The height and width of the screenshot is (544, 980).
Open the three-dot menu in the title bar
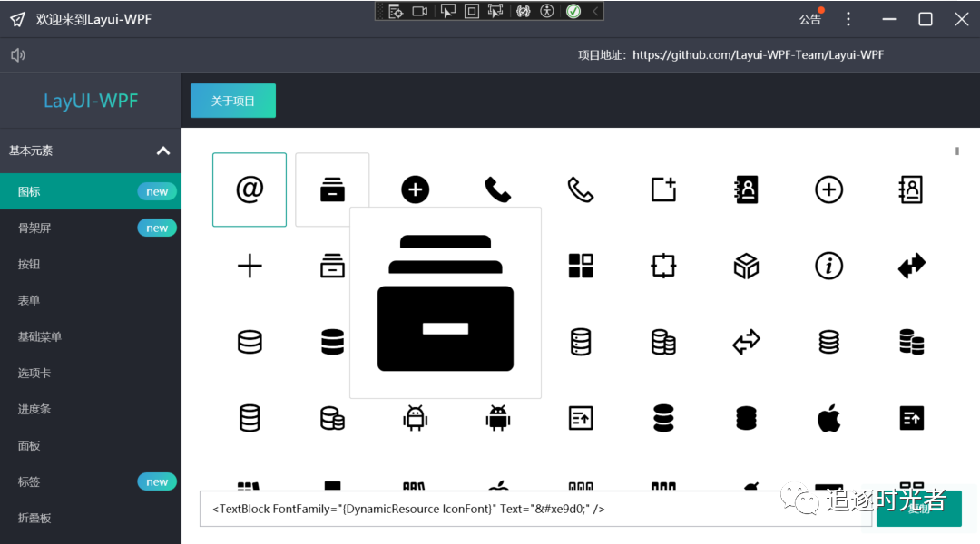click(848, 18)
